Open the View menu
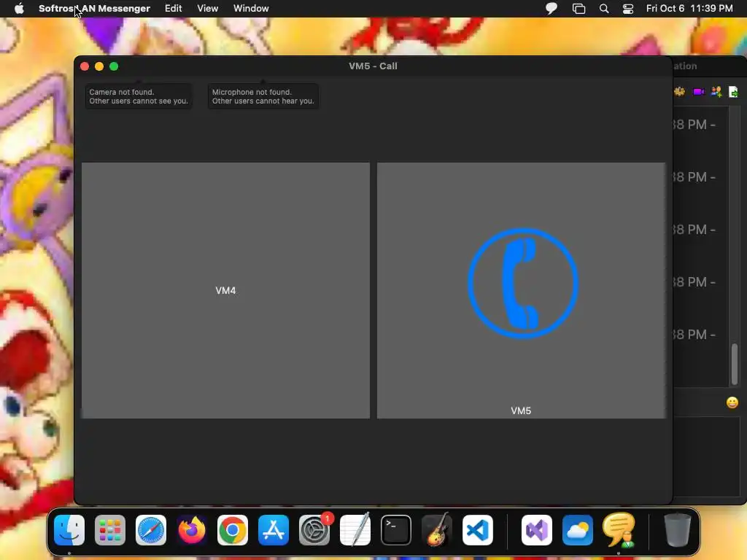This screenshot has height=560, width=747. 208,9
